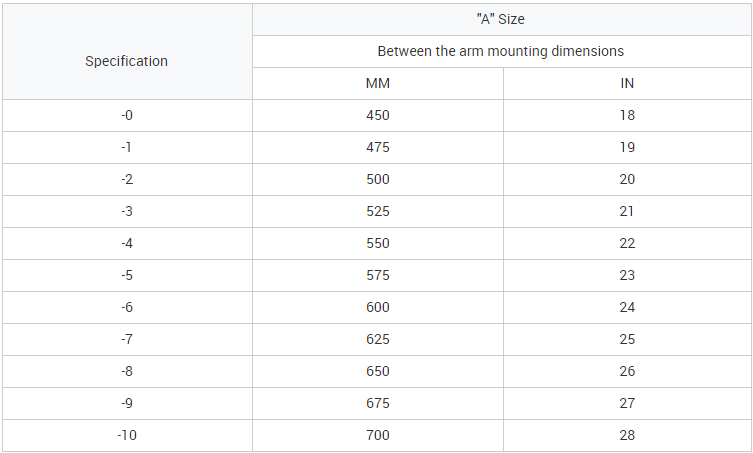Click specification -2 cell
The width and height of the screenshot is (753, 453).
coord(127,179)
